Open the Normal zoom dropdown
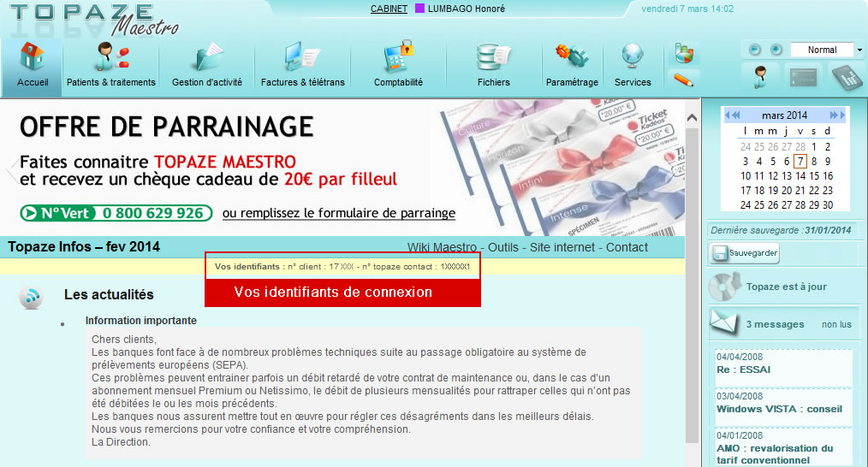This screenshot has height=467, width=868. (859, 50)
